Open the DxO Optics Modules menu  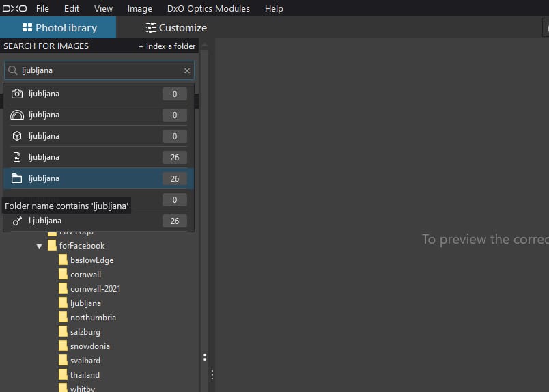(208, 8)
